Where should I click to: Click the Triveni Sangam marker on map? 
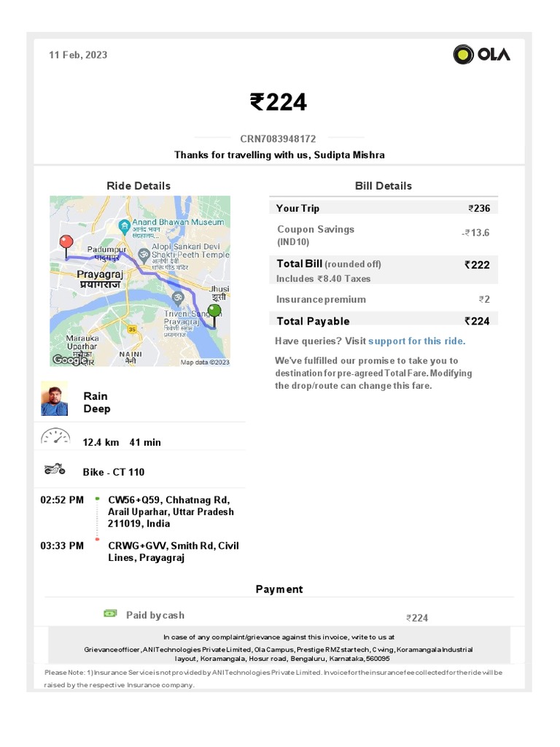[177, 297]
